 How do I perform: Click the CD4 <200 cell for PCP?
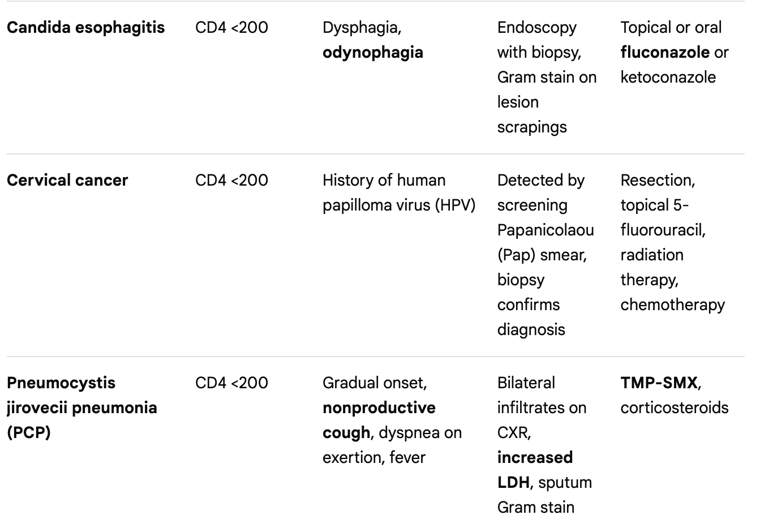tap(231, 383)
